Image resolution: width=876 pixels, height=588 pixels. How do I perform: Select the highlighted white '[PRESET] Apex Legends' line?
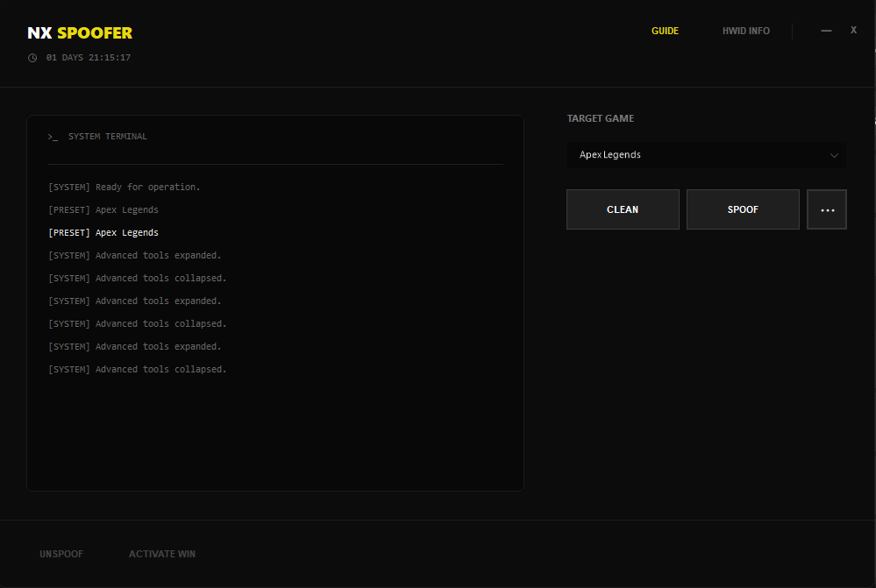103,233
